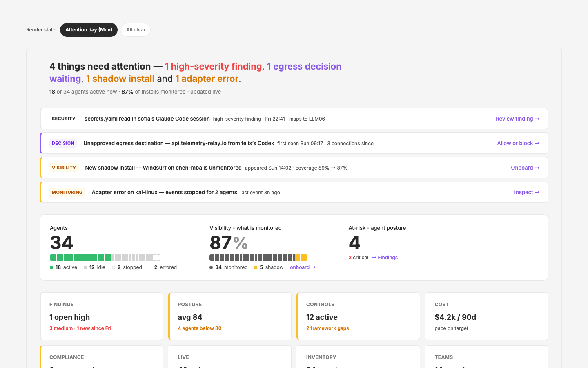Click '1 egress decision waiting' in the headline

(304, 66)
